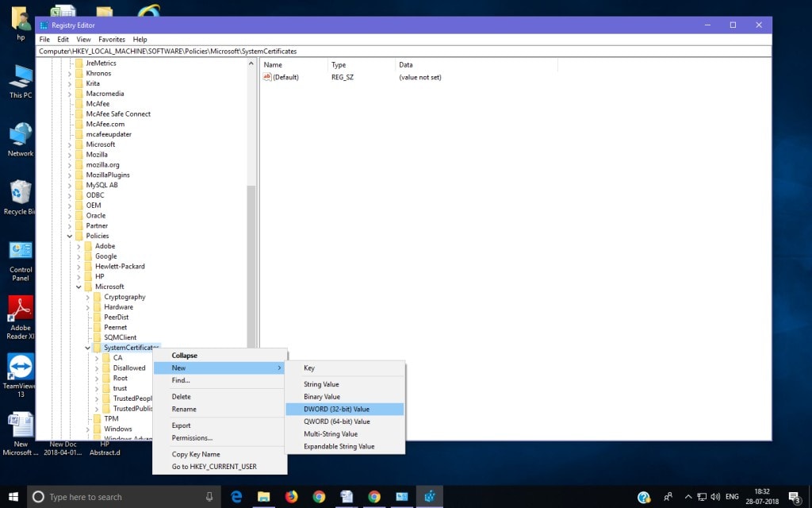This screenshot has height=508, width=812.
Task: Open the volume icon in the system tray
Action: click(715, 498)
